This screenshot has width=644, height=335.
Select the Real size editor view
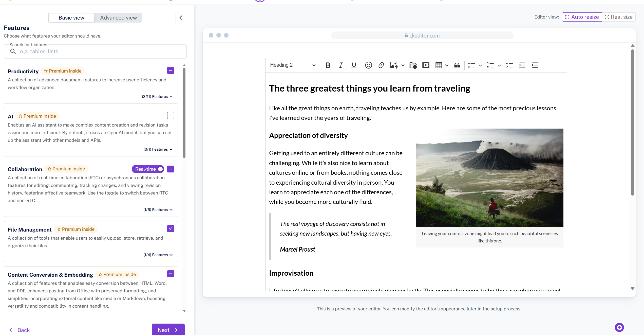[618, 17]
